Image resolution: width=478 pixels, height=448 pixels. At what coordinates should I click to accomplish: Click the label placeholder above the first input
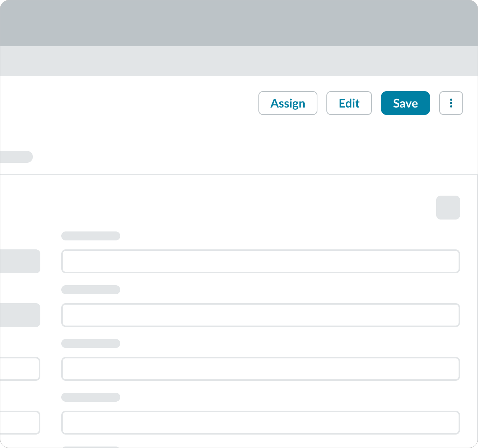(x=91, y=236)
